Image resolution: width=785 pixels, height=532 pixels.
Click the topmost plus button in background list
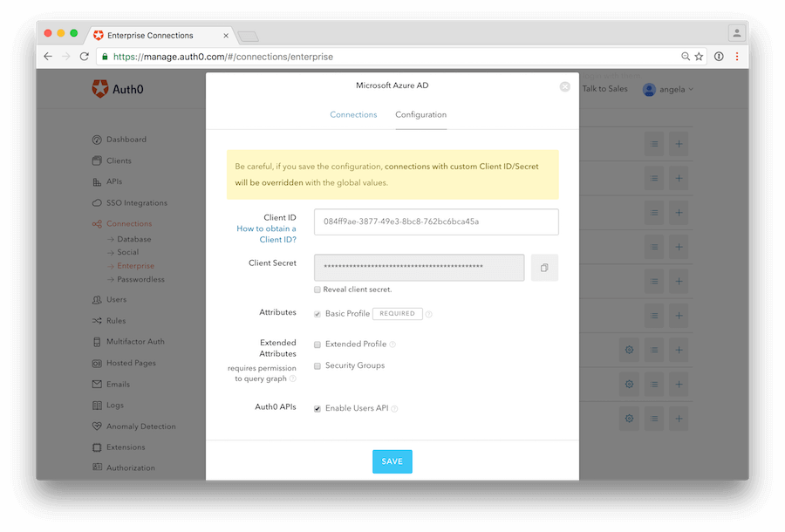click(679, 144)
